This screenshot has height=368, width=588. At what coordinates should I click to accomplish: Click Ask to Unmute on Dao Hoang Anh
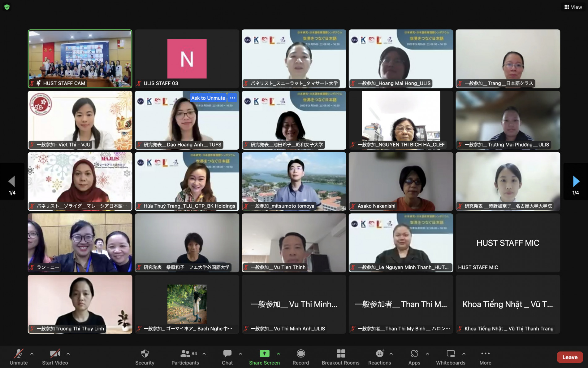pyautogui.click(x=208, y=98)
